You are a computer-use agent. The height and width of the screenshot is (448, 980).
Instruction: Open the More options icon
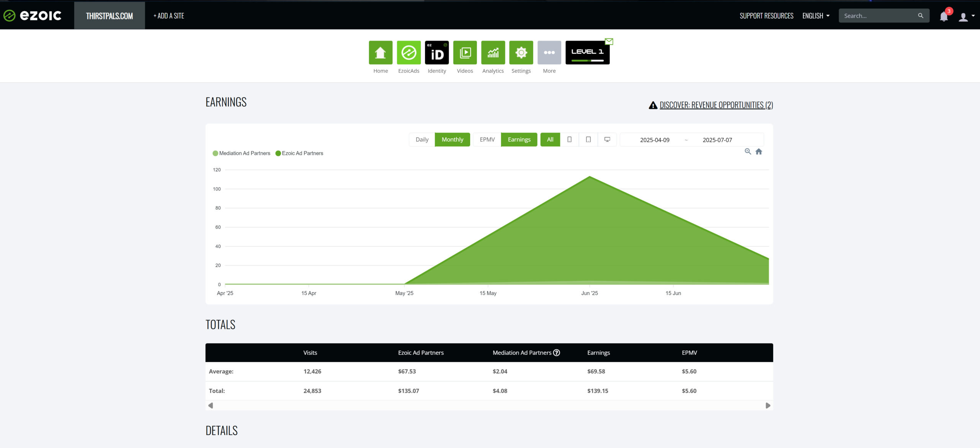pos(549,53)
